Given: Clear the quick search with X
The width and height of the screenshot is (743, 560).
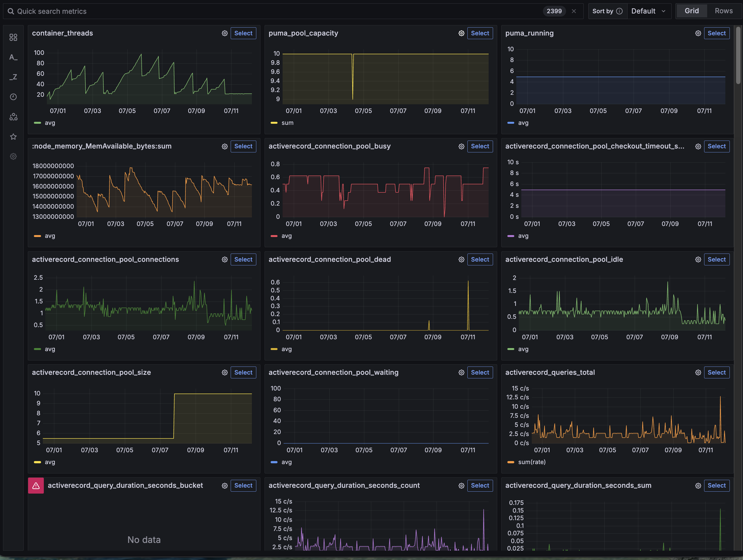Looking at the screenshot, I should click(574, 11).
